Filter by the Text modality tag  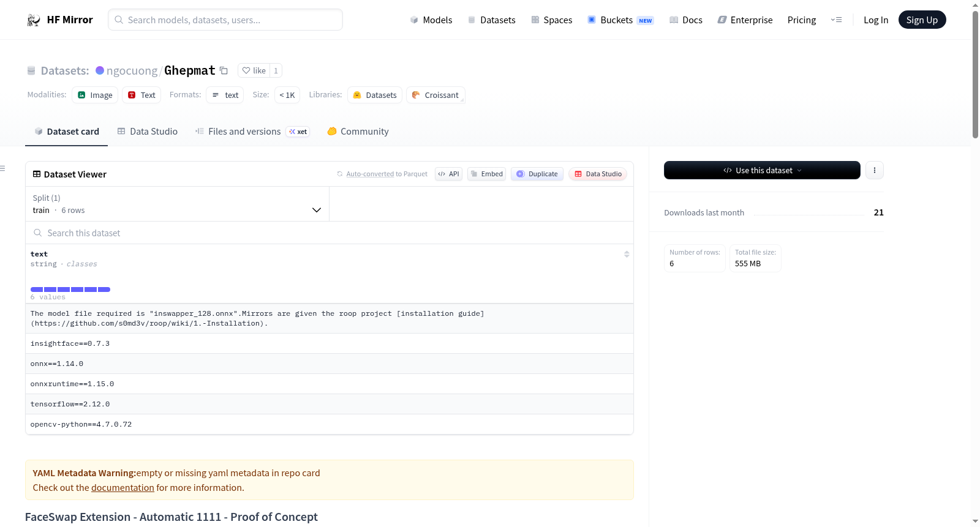point(141,95)
